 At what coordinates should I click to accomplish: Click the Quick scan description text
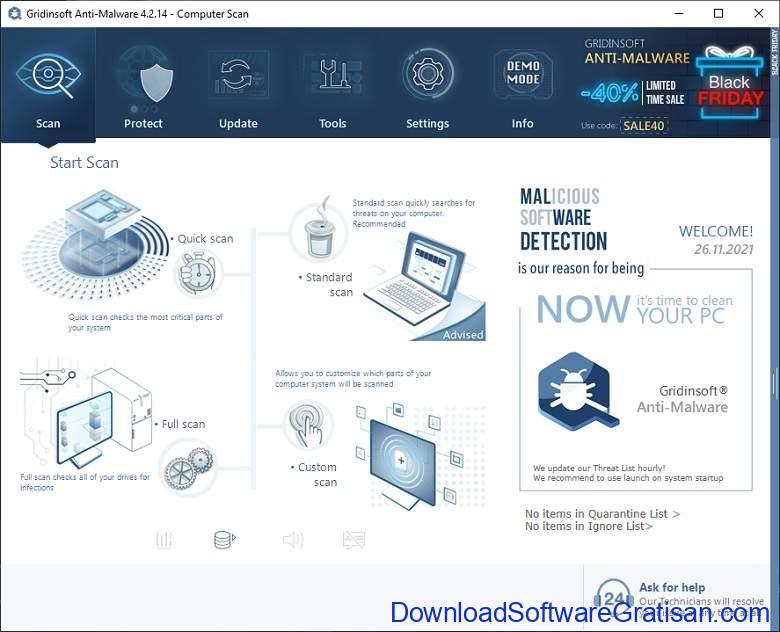click(145, 322)
